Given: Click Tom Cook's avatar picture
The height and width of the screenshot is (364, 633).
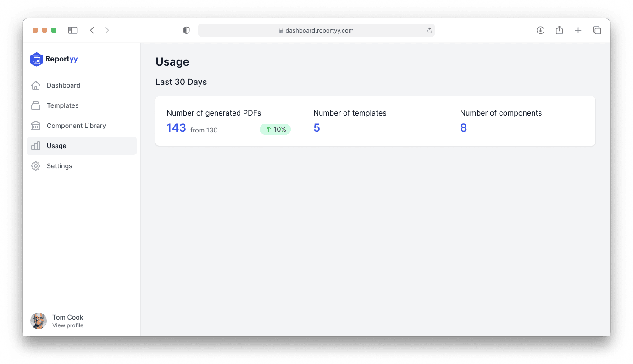Looking at the screenshot, I should click(39, 321).
